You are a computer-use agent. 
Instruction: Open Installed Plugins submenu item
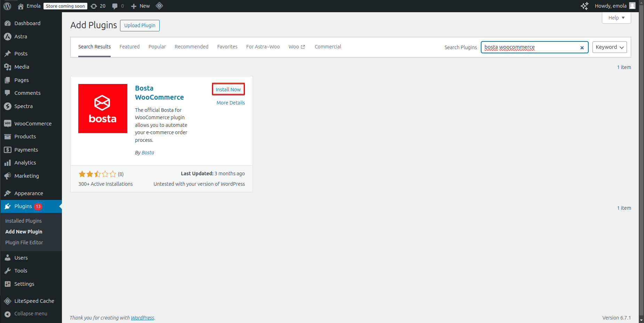(x=23, y=221)
